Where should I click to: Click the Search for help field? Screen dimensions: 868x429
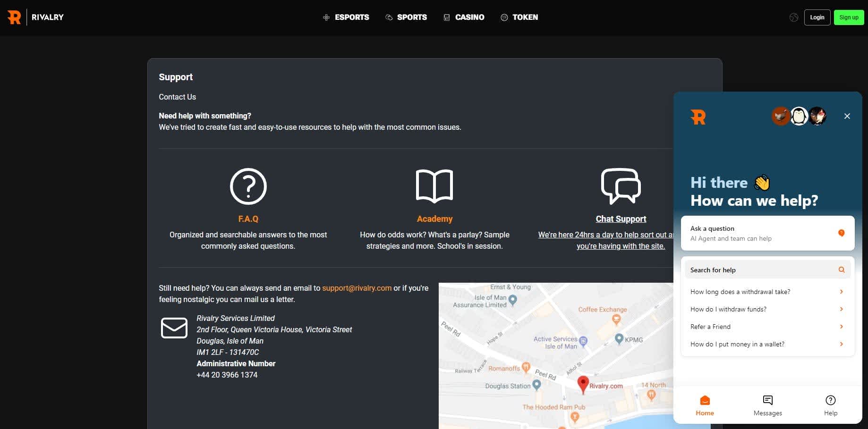coord(768,270)
